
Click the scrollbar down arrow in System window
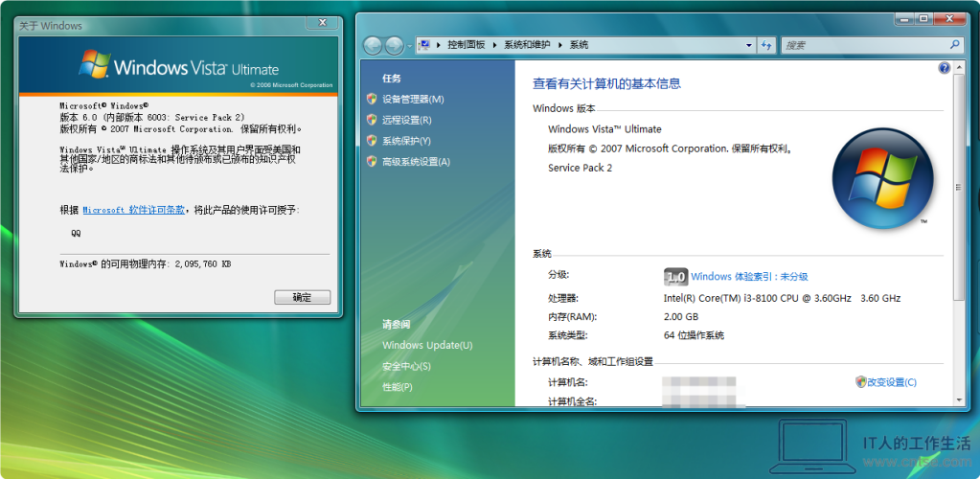click(x=959, y=399)
